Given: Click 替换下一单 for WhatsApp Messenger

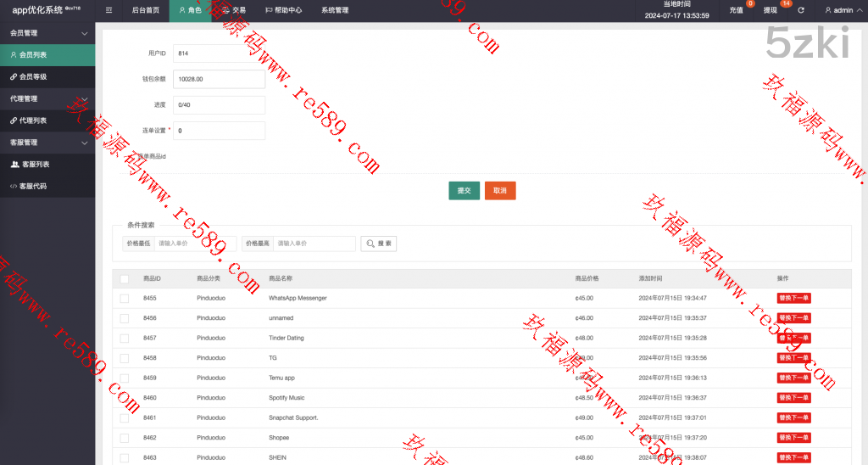Looking at the screenshot, I should (x=793, y=299).
